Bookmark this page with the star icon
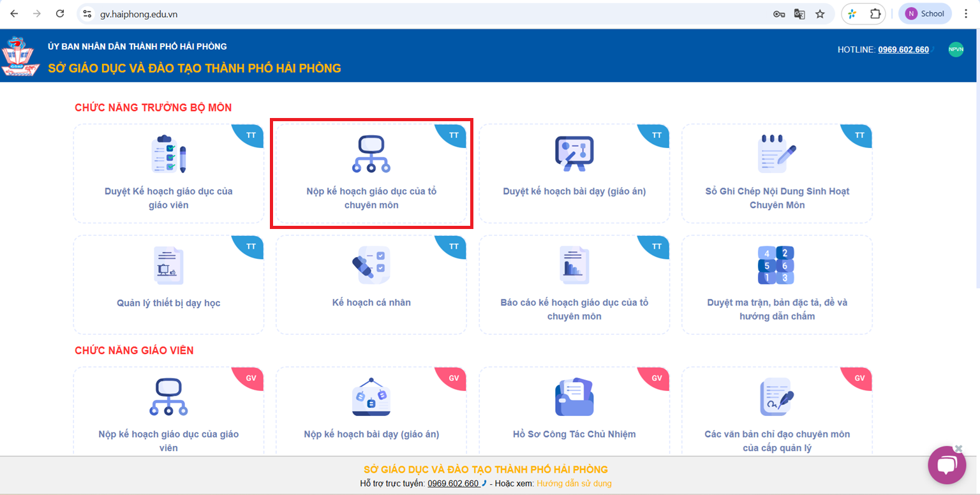Image resolution: width=980 pixels, height=495 pixels. [x=820, y=13]
